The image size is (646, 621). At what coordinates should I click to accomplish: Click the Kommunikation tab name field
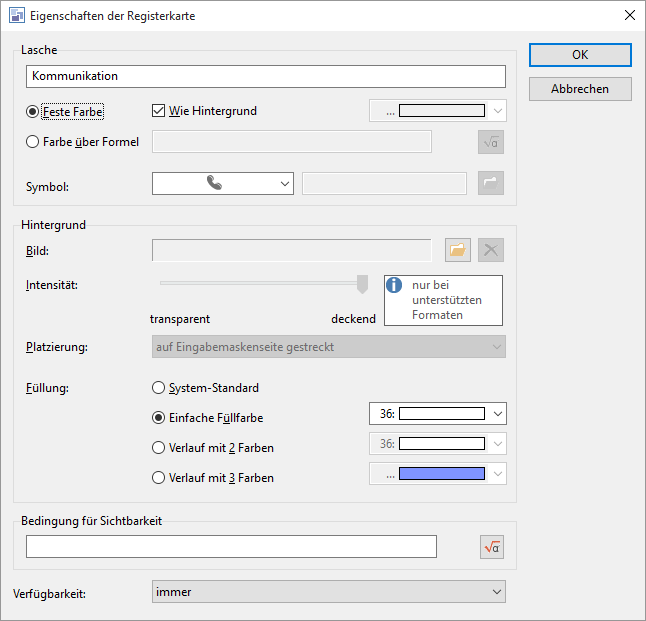point(266,76)
